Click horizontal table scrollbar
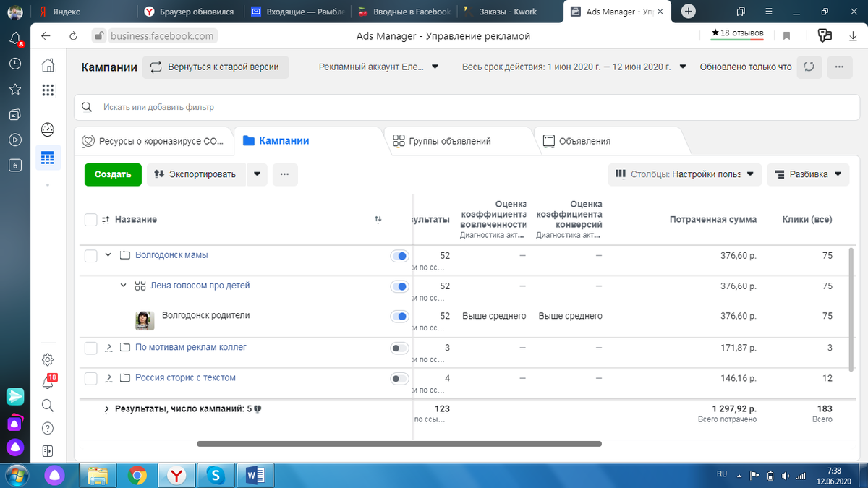 pyautogui.click(x=399, y=444)
